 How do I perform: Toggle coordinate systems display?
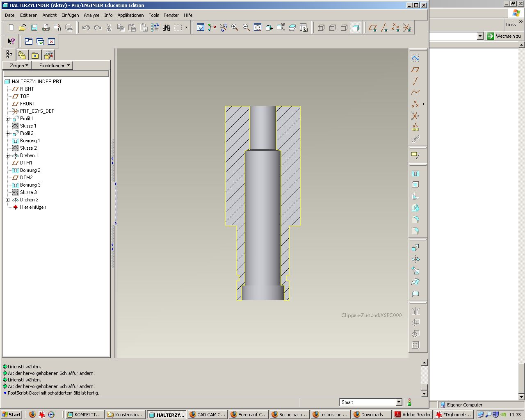point(407,28)
